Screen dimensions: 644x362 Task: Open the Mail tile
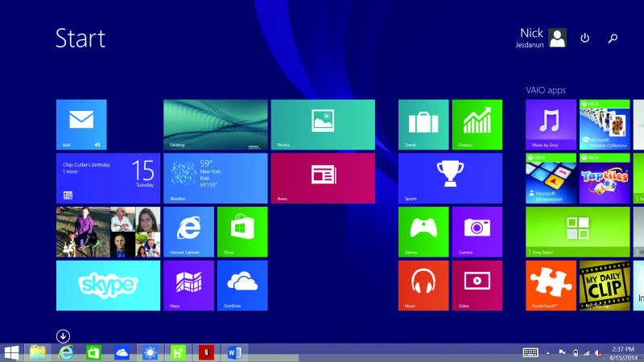coord(81,125)
